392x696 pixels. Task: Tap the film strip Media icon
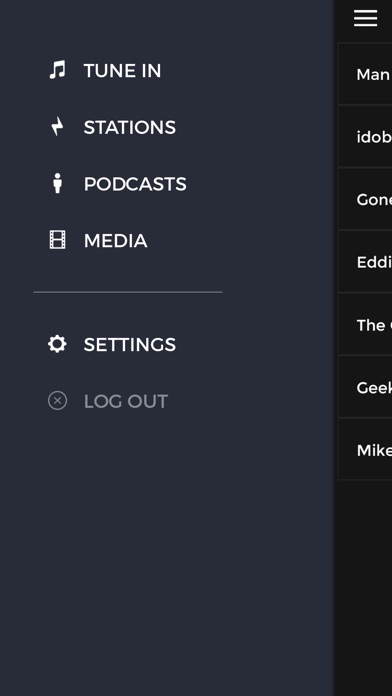point(57,240)
